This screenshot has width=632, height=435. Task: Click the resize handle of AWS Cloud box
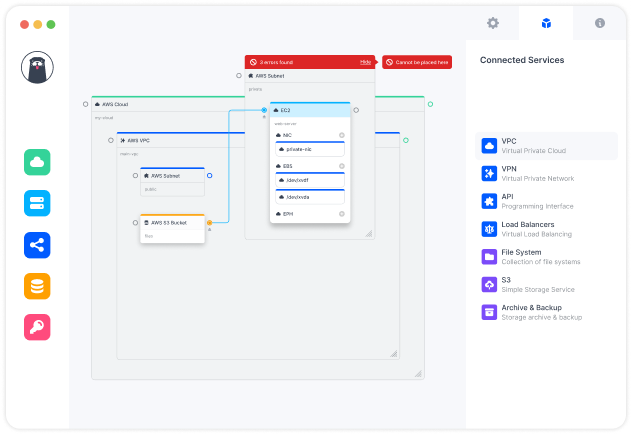pyautogui.click(x=418, y=374)
